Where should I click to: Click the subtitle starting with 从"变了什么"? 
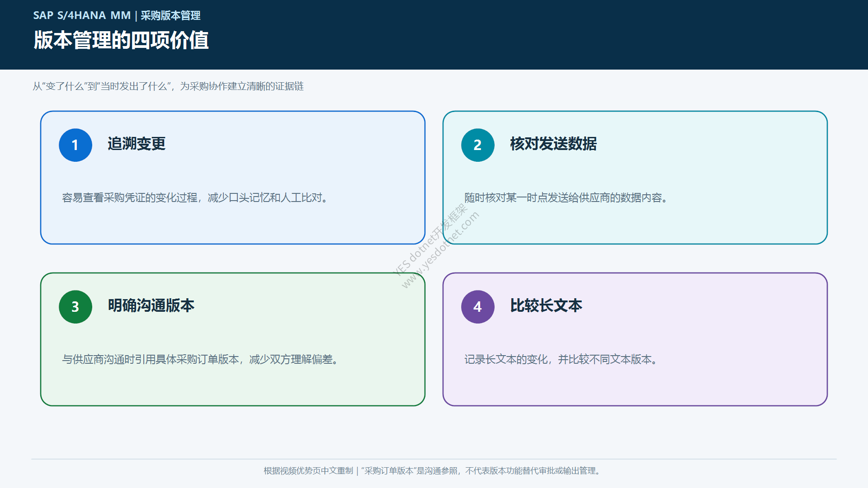(168, 86)
